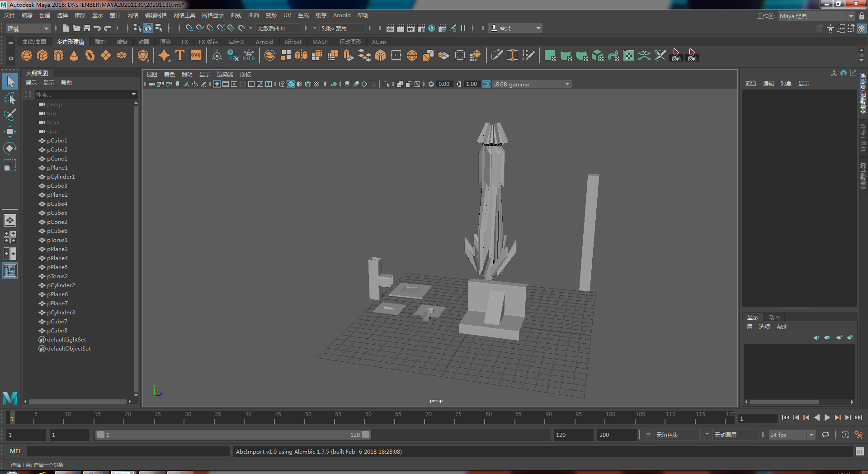Open the 无动画层 animation layer dropdown

coord(735,435)
